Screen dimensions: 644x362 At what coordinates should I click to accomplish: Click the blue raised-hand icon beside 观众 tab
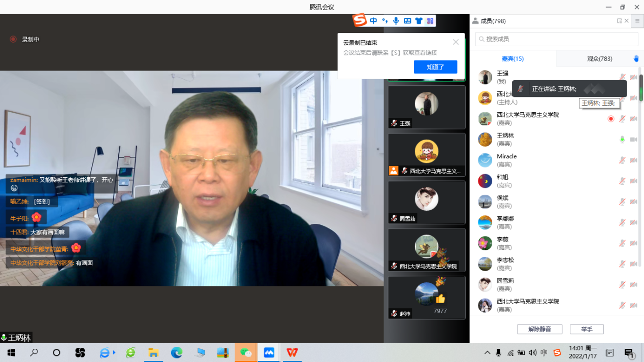point(636,59)
